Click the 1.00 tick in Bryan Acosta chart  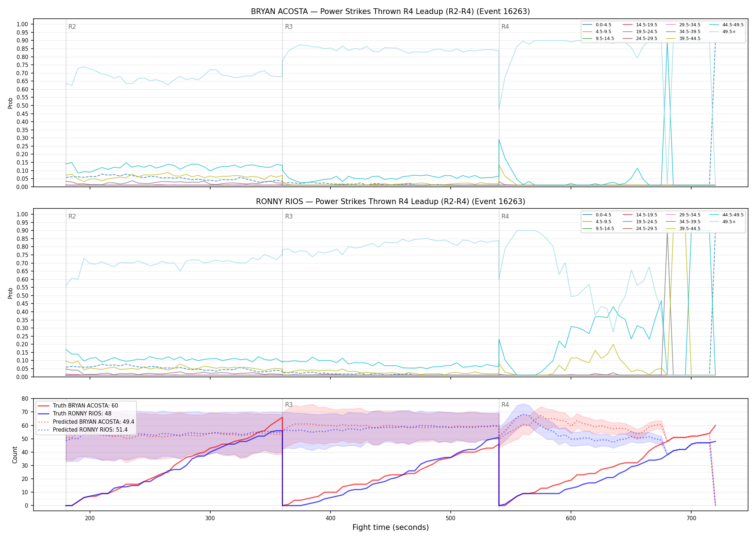[x=22, y=24]
